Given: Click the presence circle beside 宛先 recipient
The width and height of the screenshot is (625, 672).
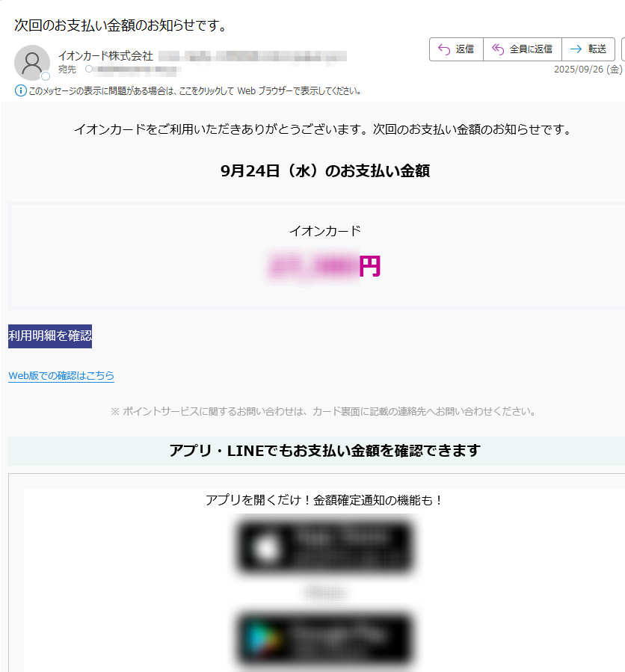Looking at the screenshot, I should [89, 69].
